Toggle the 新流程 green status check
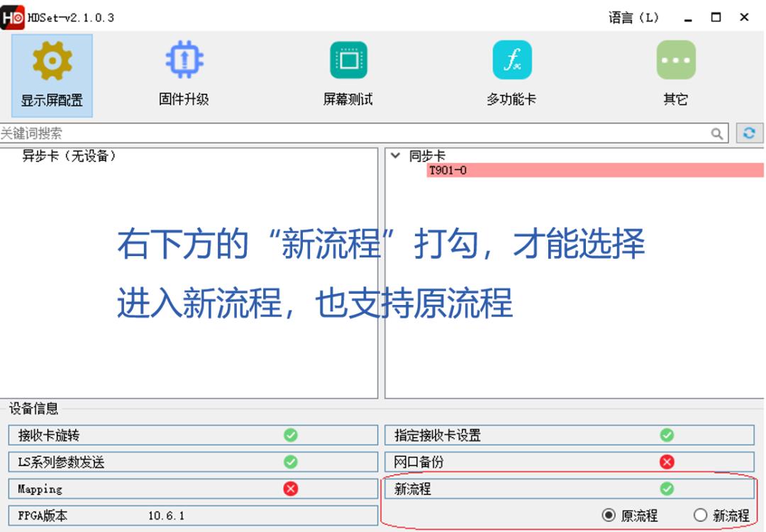Image resolution: width=766 pixels, height=532 pixels. [x=667, y=489]
